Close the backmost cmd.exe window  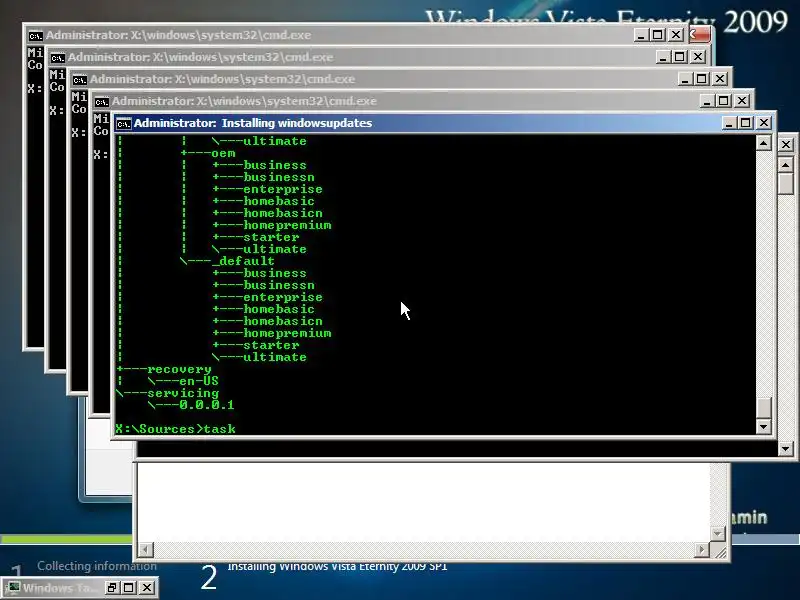pyautogui.click(x=676, y=35)
